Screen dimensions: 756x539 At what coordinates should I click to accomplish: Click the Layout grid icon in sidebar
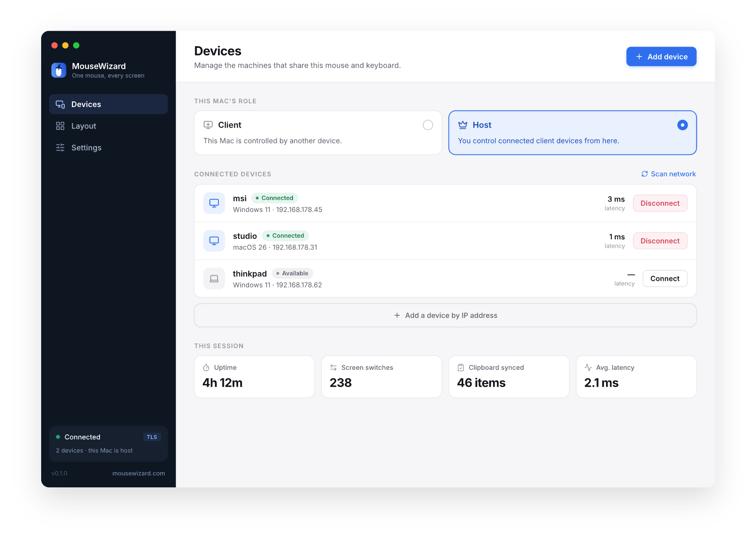[60, 126]
